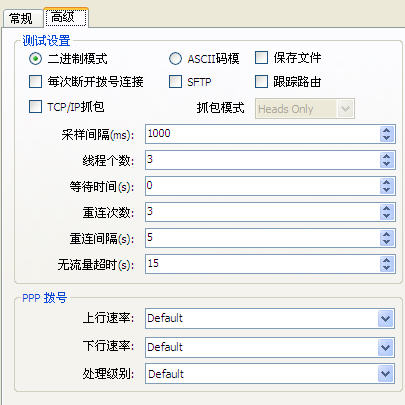
Task: Select the 高级 tab
Action: 66,17
